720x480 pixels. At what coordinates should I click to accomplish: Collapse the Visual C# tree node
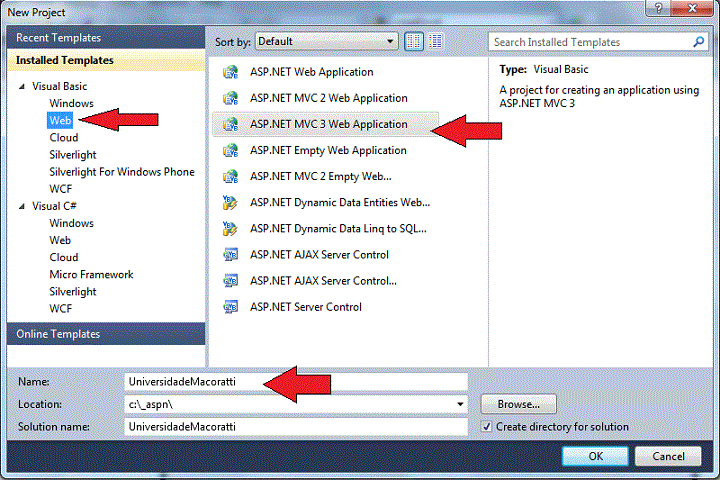coord(22,206)
